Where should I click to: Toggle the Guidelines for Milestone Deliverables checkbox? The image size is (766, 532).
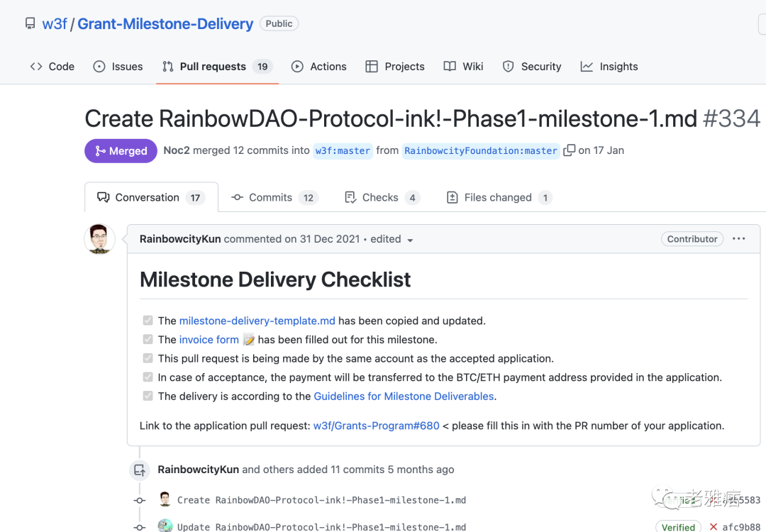tap(148, 396)
